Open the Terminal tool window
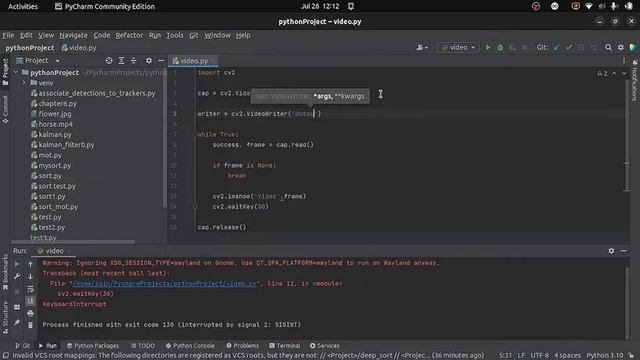The image size is (640, 360). pyautogui.click(x=284, y=345)
